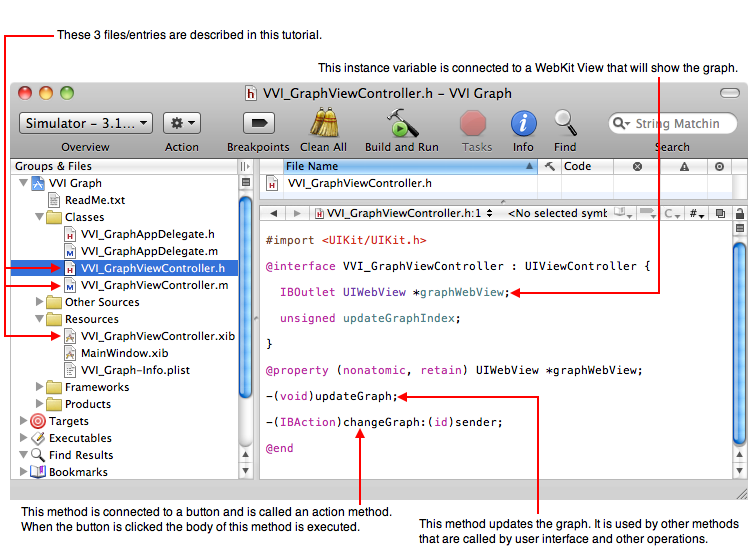This screenshot has width=750, height=550.
Task: Expand the Other Sources folder
Action: click(x=40, y=302)
